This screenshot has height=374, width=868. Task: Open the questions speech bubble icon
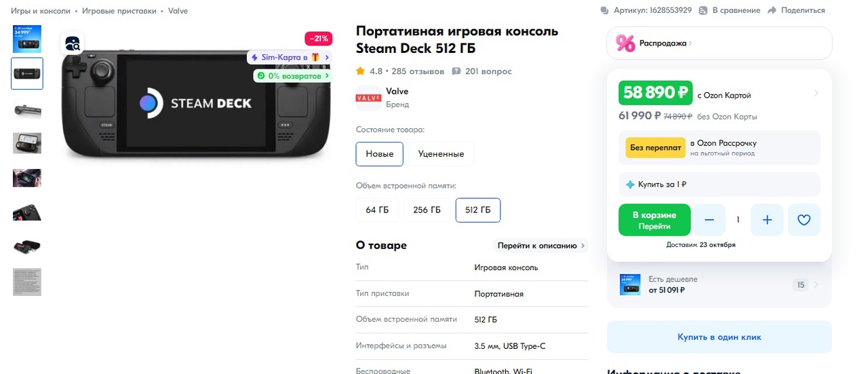[x=456, y=71]
